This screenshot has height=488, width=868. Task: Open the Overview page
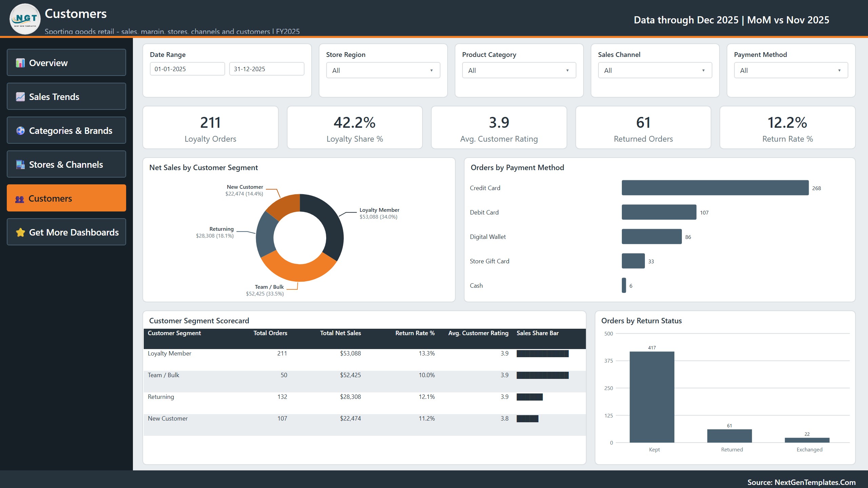tap(66, 62)
